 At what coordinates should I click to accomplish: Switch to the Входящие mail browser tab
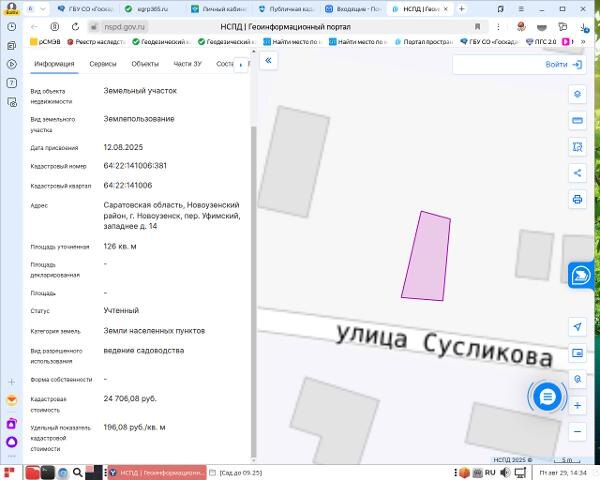click(x=354, y=9)
